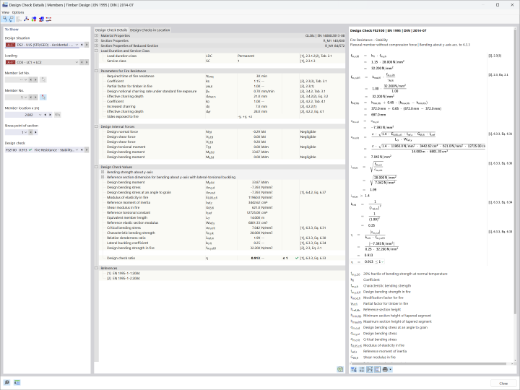Click the third icon in the formula panel toolbar
This screenshot has height=390, width=520.
coord(370,369)
